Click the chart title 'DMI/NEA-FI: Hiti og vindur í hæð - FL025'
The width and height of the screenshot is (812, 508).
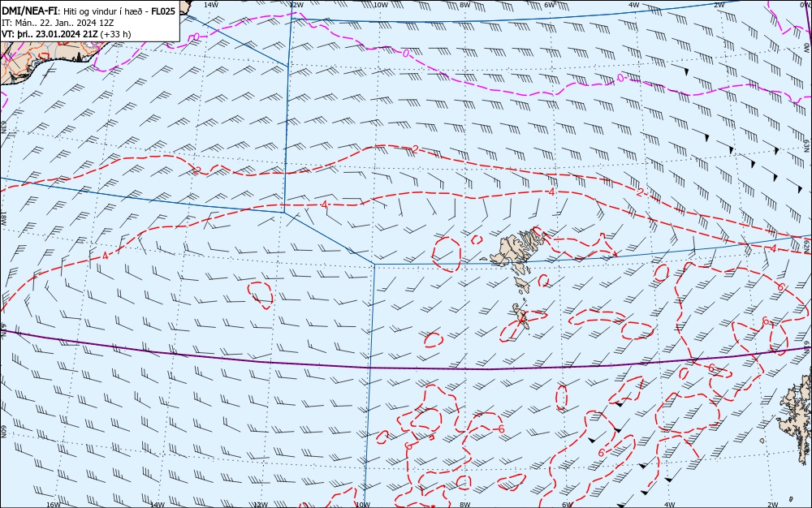pos(89,11)
